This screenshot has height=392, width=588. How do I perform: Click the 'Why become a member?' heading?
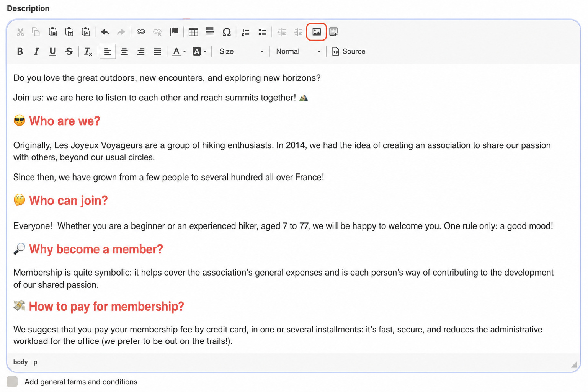click(x=96, y=249)
